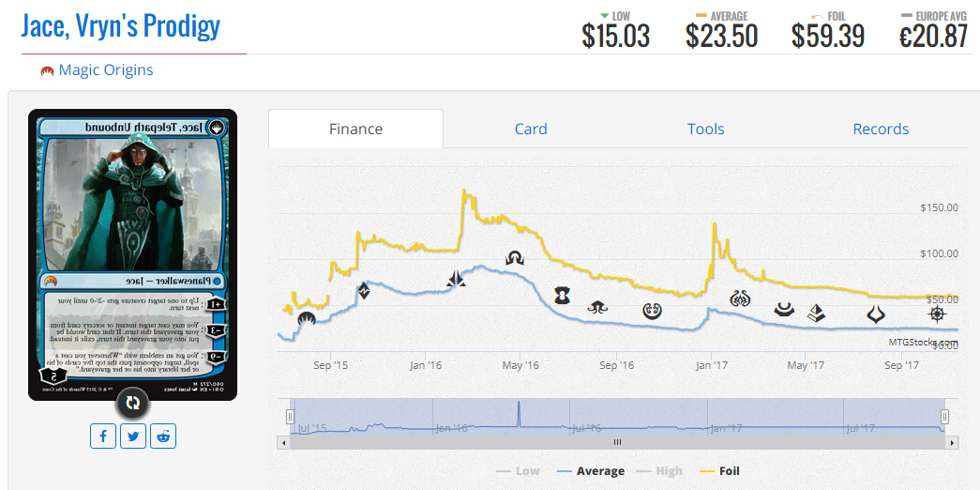Click the Eternal Masters hourglass marker

tap(562, 295)
